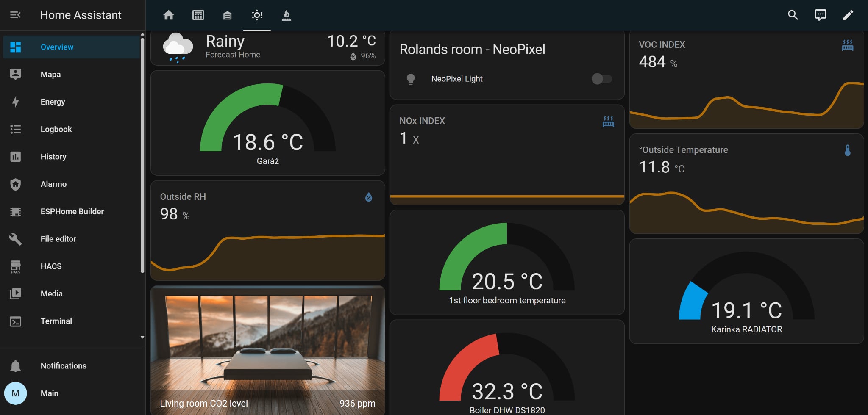This screenshot has height=415, width=868.
Task: Click the VOC INDEX 484 % value
Action: (658, 62)
